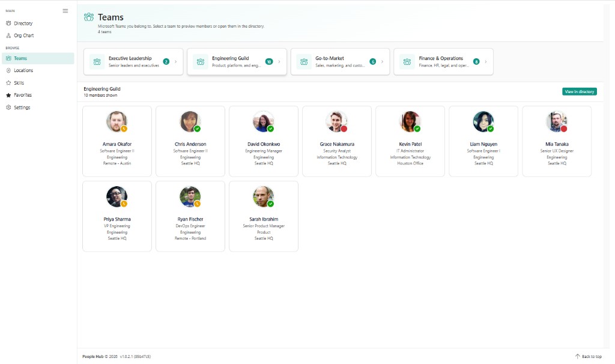This screenshot has width=615, height=364.
Task: Click Priya Sharma's orange away status badge
Action: pyautogui.click(x=124, y=204)
